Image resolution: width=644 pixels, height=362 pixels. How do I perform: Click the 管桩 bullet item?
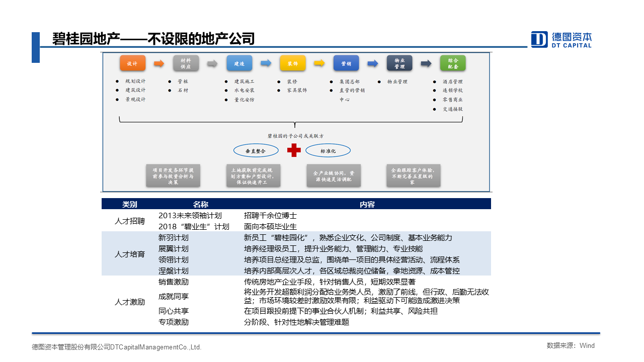click(183, 81)
